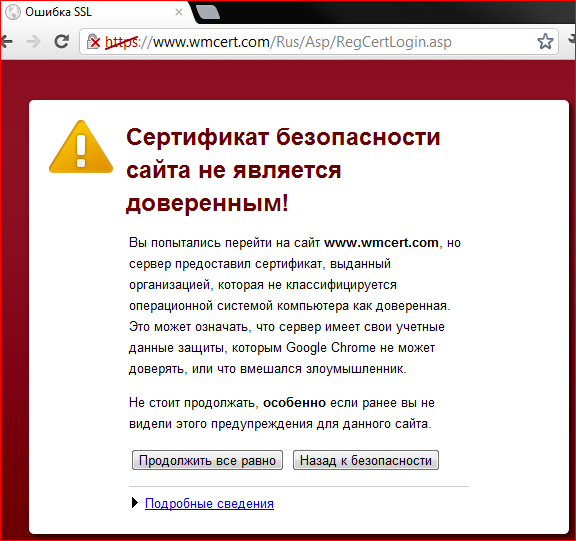Click the broken SSL lock icon
Viewport: 576px width, 541px height.
point(94,42)
